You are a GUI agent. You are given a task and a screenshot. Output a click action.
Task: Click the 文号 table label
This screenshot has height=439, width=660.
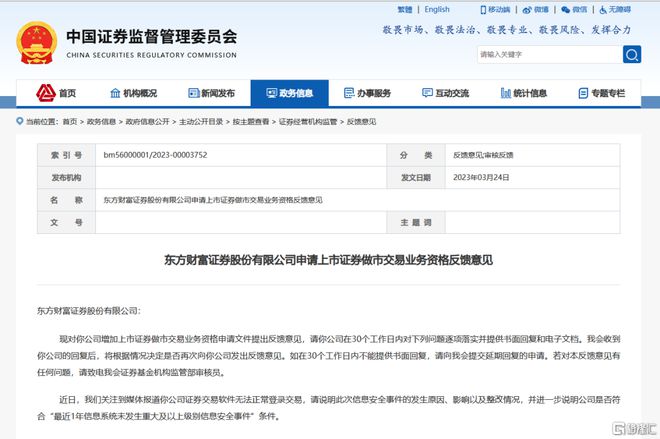tap(67, 222)
